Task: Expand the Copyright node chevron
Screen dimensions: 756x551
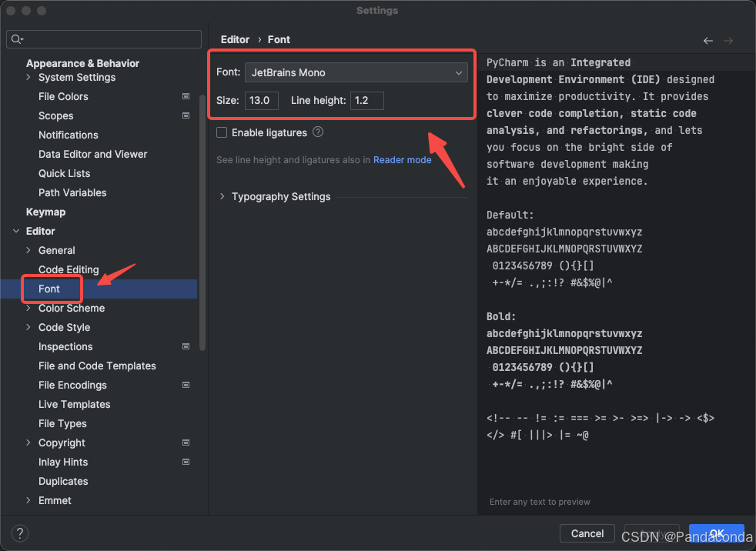Action: (28, 442)
